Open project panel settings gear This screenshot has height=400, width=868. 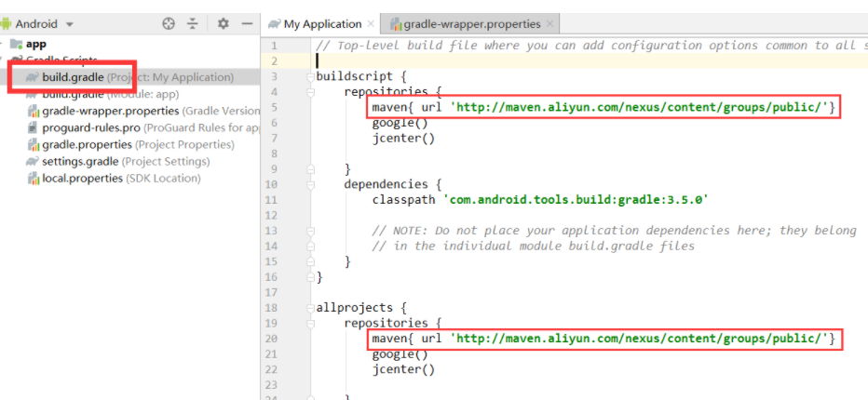224,24
